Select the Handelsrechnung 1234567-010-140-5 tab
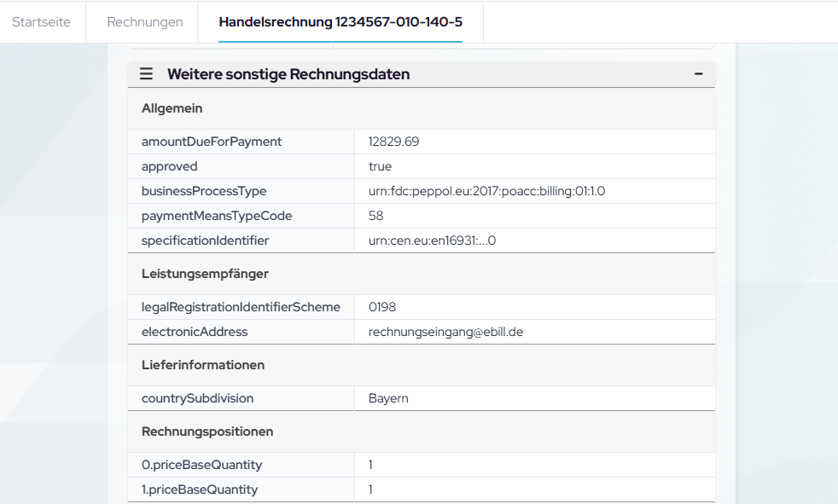838x504 pixels. point(340,21)
